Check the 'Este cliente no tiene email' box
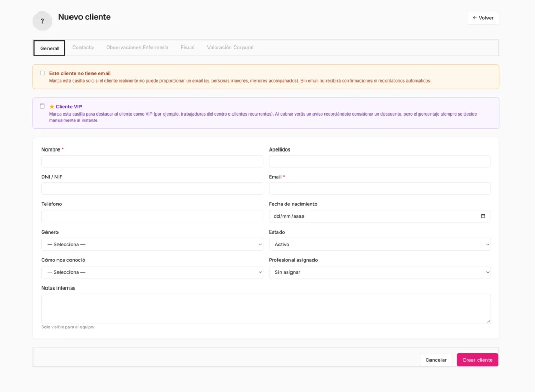The width and height of the screenshot is (535, 392). pyautogui.click(x=42, y=73)
